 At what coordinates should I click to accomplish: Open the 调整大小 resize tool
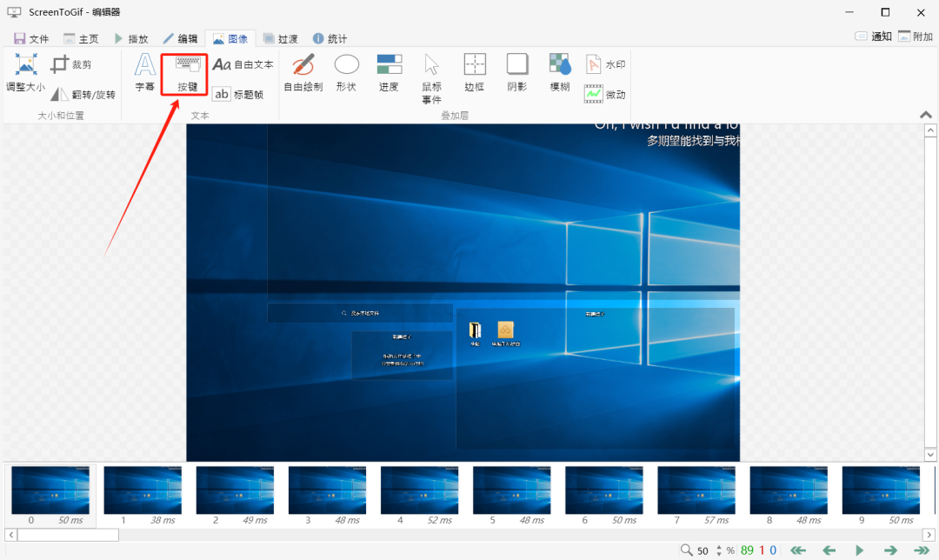(26, 73)
